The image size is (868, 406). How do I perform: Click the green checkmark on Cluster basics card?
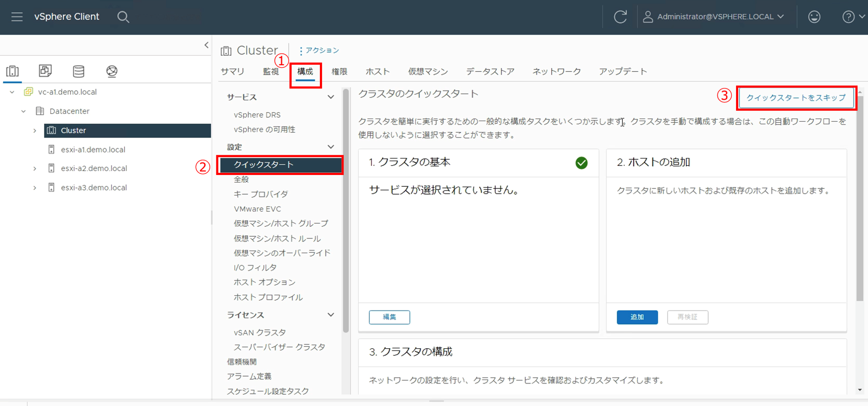[581, 163]
